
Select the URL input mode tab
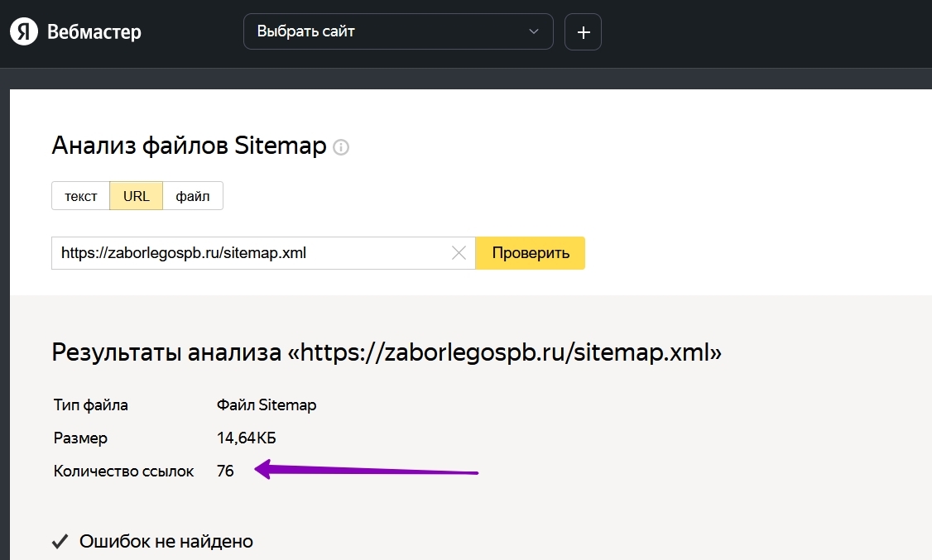137,196
